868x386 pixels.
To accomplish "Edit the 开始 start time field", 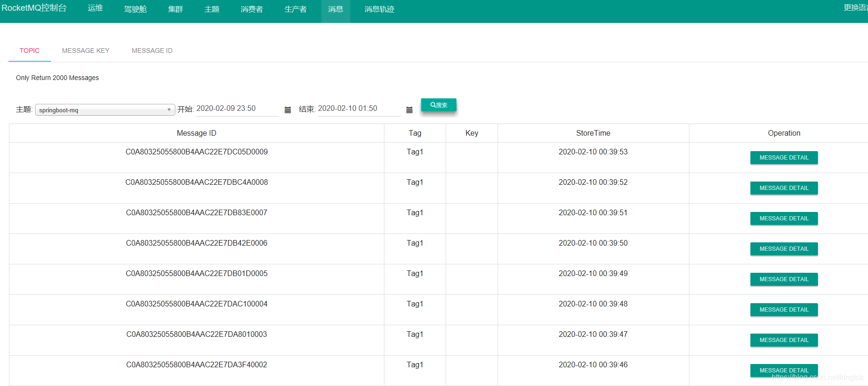I will [238, 109].
